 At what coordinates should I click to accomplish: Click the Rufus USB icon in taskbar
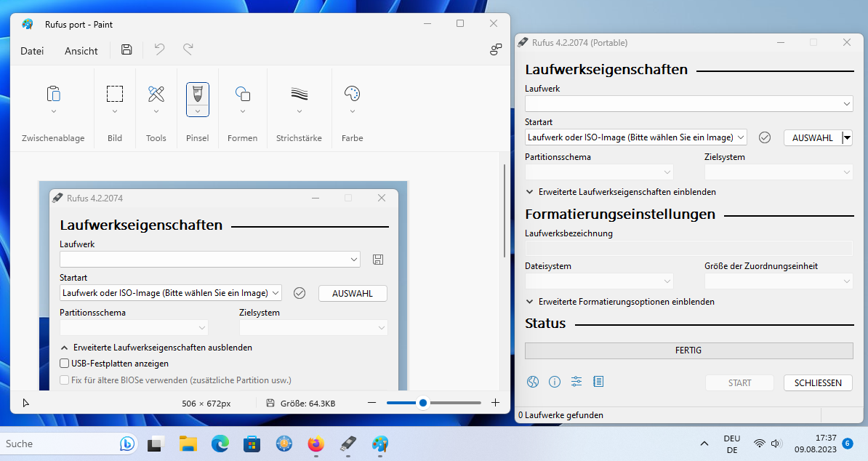tap(348, 444)
